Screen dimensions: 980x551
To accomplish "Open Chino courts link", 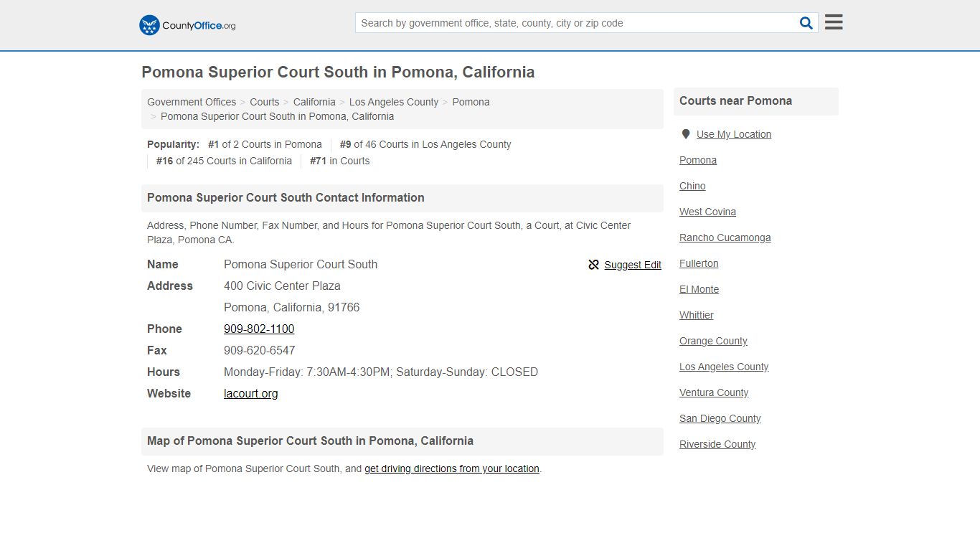I will [692, 186].
